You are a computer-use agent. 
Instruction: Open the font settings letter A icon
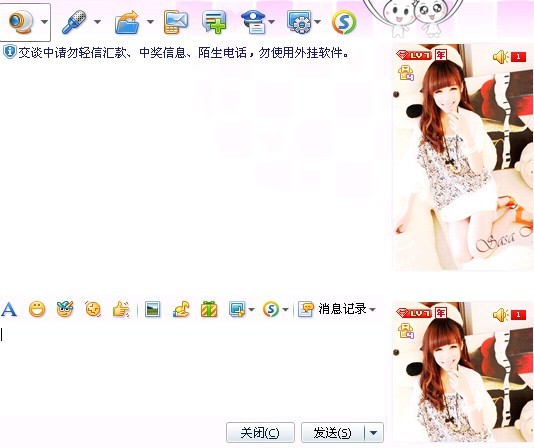pyautogui.click(x=9, y=309)
